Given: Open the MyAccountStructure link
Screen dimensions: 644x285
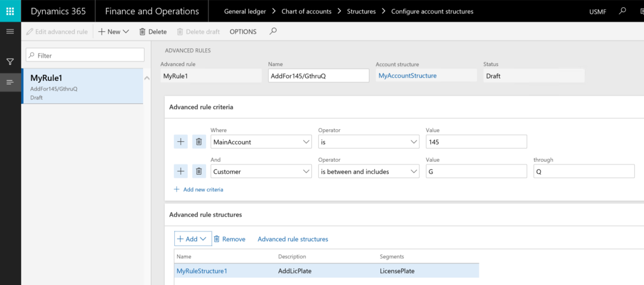Looking at the screenshot, I should tap(407, 76).
